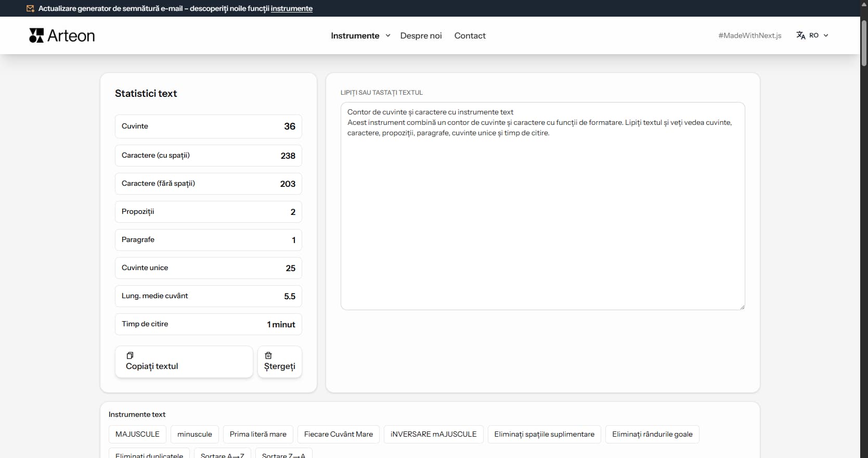Follow the instrumente link in banner
The width and height of the screenshot is (868, 458).
pyautogui.click(x=291, y=8)
